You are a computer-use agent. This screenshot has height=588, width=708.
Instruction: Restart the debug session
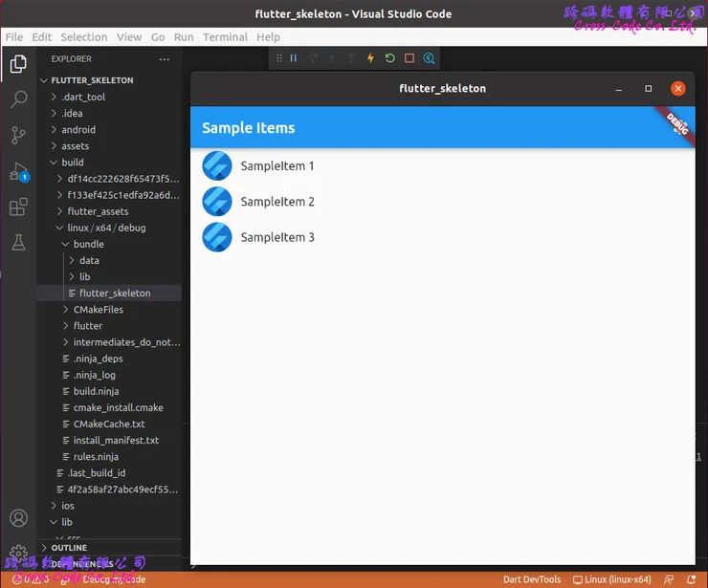(389, 58)
